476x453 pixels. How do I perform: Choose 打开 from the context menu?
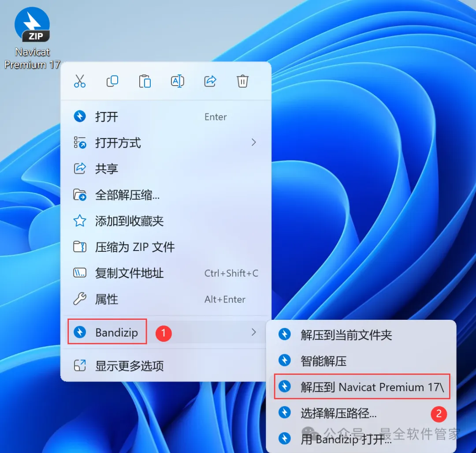pyautogui.click(x=166, y=116)
